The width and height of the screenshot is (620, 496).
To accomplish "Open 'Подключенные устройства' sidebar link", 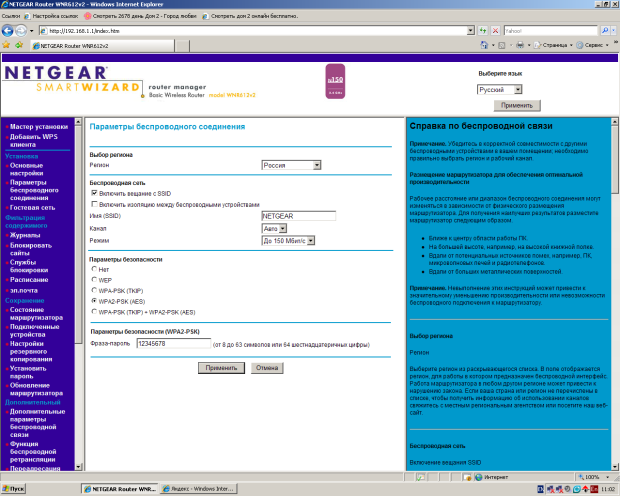I will click(34, 331).
